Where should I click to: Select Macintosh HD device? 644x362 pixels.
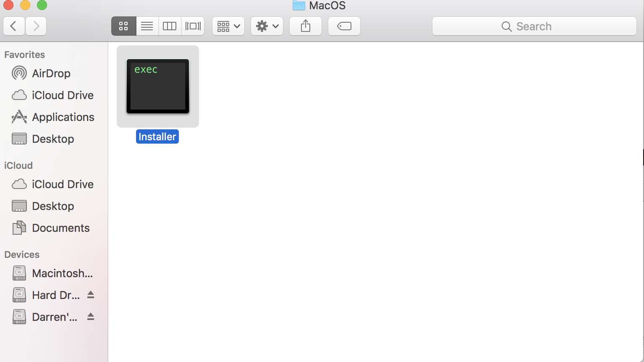(54, 273)
